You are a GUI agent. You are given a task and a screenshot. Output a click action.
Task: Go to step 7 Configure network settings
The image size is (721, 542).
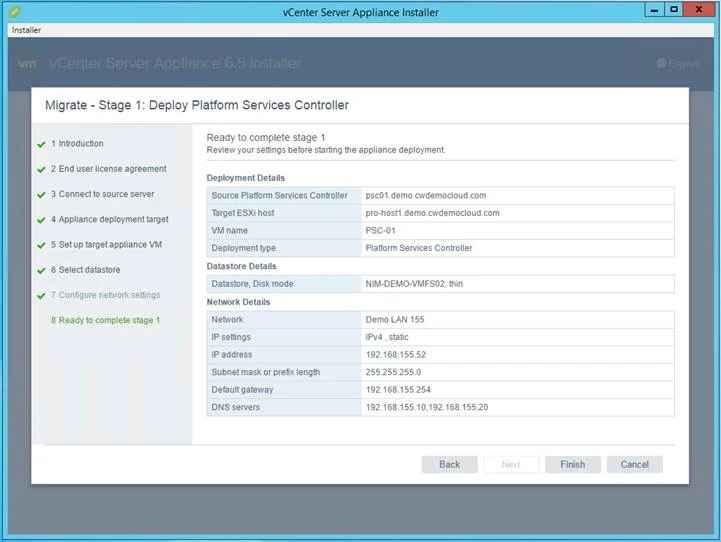(x=105, y=295)
